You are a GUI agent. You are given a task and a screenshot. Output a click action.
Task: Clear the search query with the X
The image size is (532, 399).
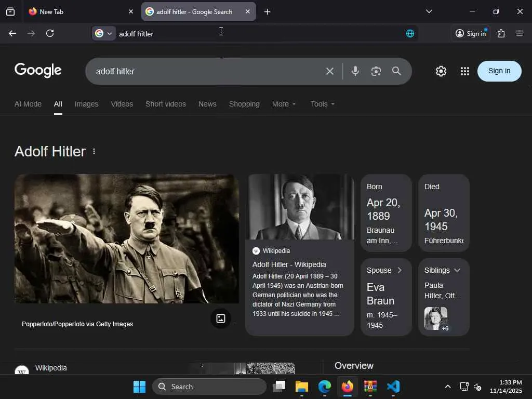pos(330,71)
